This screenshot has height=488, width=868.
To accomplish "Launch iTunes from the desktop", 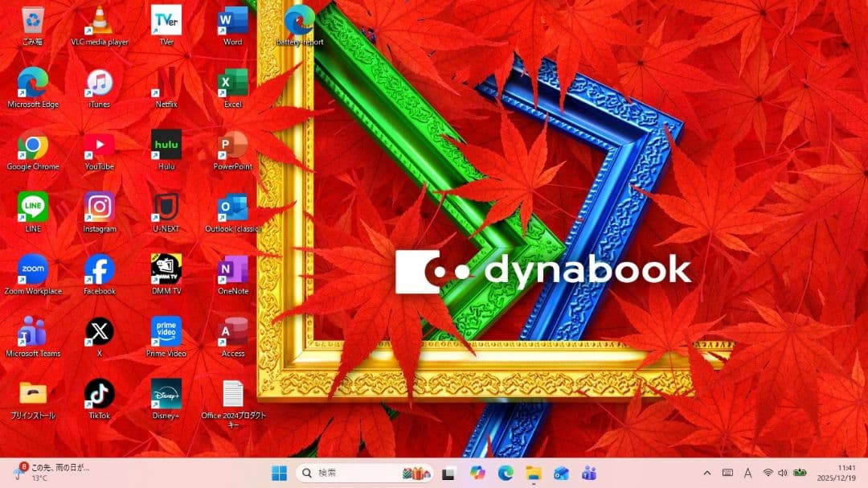I will (x=100, y=88).
